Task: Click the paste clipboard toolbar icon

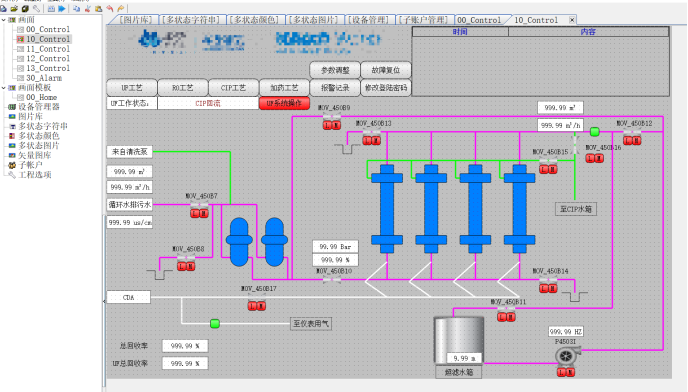Action: (x=99, y=8)
